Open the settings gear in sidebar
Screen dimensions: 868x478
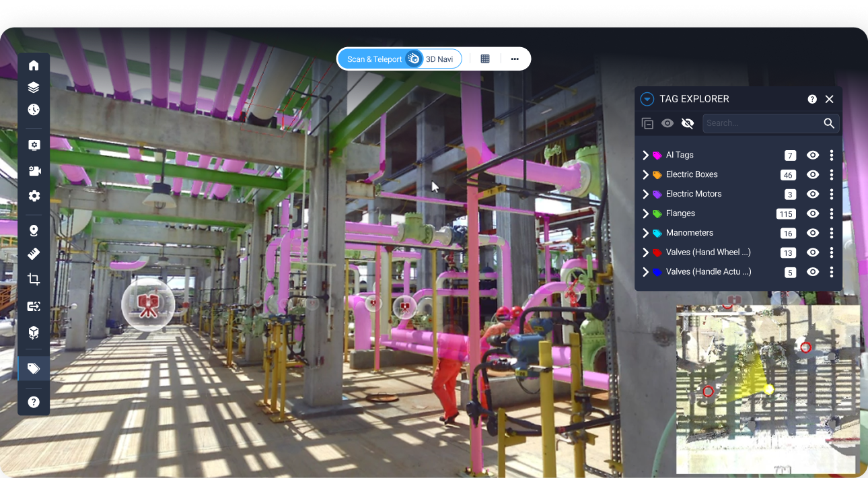pos(34,196)
